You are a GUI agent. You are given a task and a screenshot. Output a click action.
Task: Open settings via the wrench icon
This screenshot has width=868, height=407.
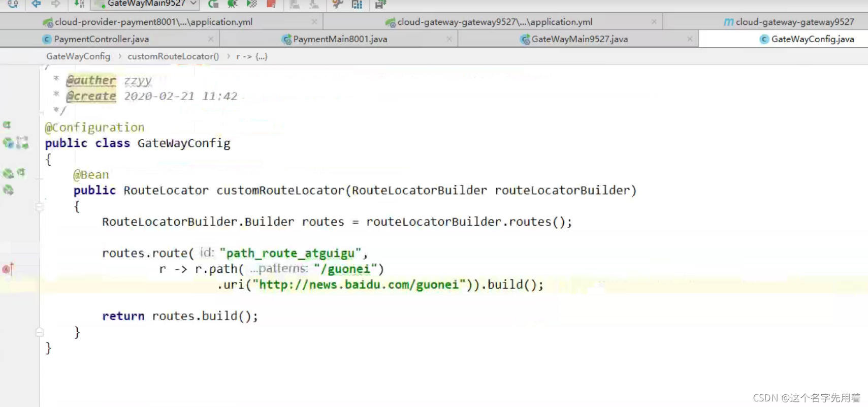pos(338,4)
